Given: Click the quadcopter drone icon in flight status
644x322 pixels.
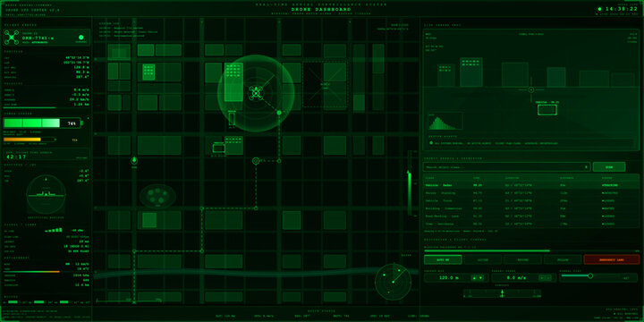Looking at the screenshot, I should (x=12, y=38).
